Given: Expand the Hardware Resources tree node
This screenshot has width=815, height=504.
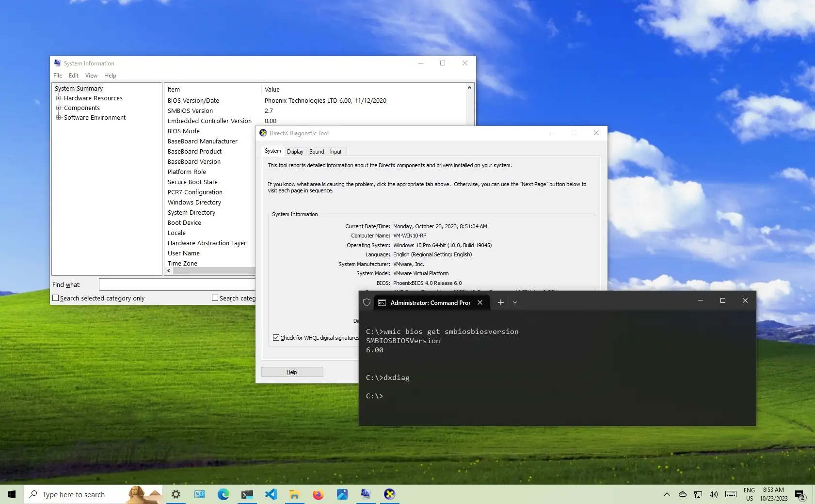Looking at the screenshot, I should point(59,98).
